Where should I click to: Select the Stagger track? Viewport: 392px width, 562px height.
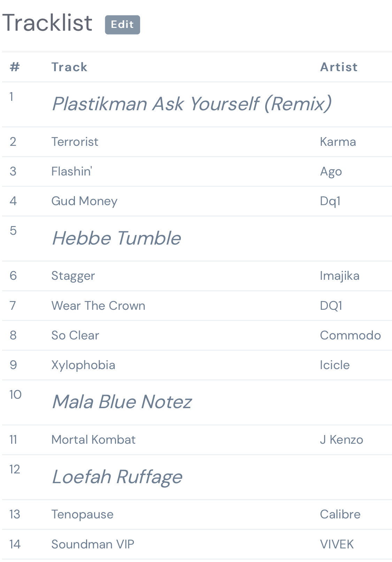[x=73, y=276]
